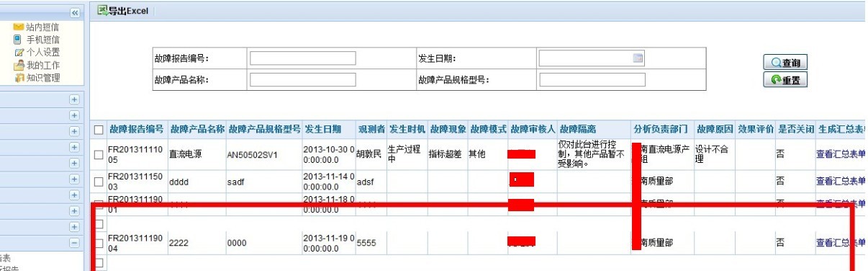Select date cell 2013-11-19 0:00:00.0
868x271 pixels.
pyautogui.click(x=329, y=243)
